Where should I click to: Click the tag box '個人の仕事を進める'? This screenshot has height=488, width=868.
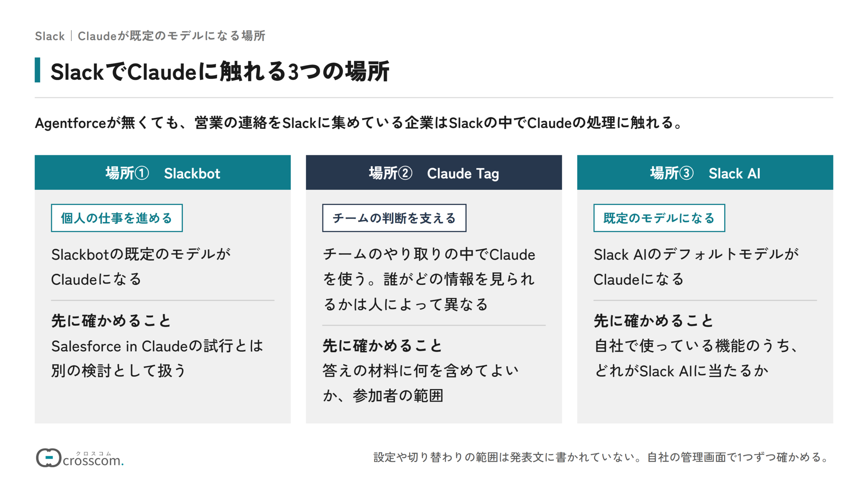(117, 218)
